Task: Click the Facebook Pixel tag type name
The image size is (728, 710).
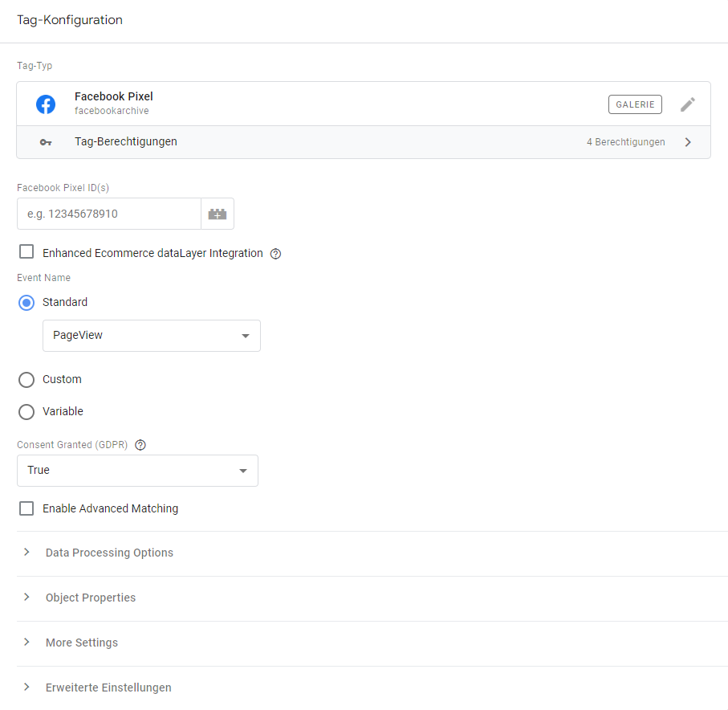Action: (114, 96)
